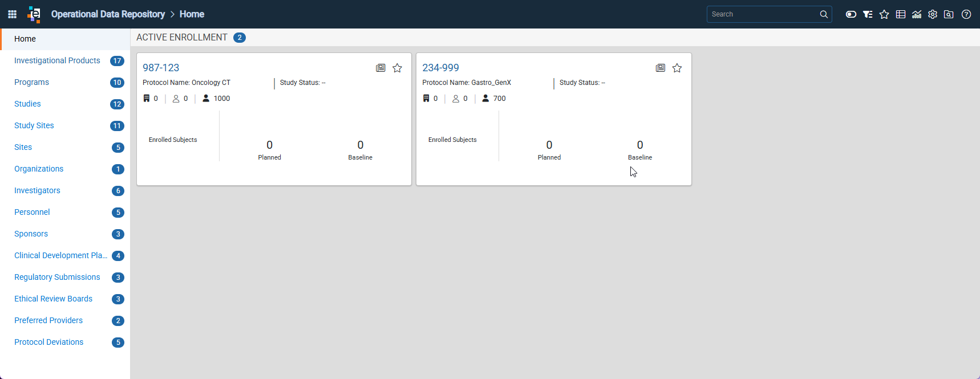Click solid person icon next to 1000

206,99
